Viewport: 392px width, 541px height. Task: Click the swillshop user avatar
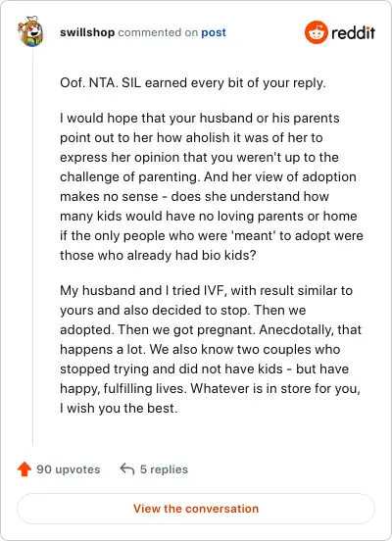[x=31, y=31]
